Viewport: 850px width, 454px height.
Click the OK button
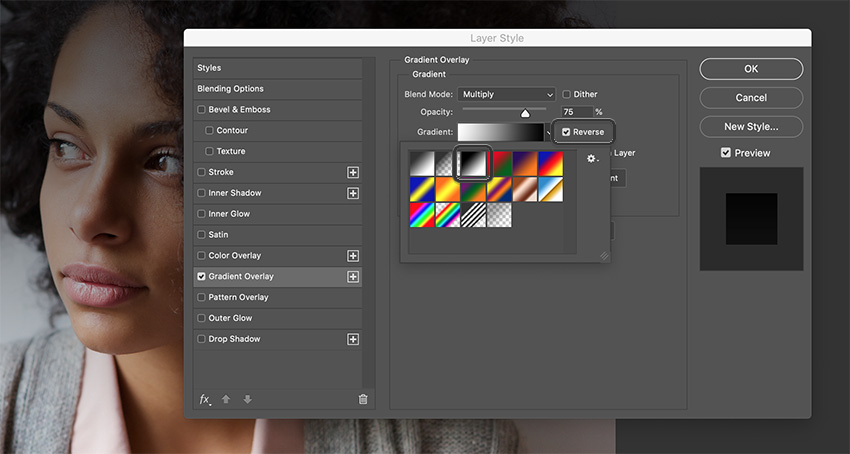751,69
